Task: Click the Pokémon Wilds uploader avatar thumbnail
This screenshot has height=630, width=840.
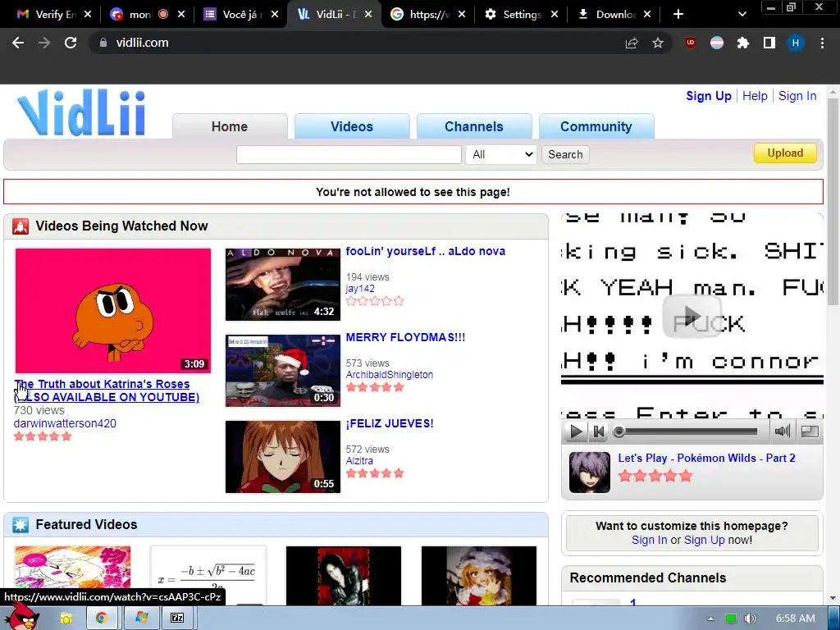Action: [589, 472]
